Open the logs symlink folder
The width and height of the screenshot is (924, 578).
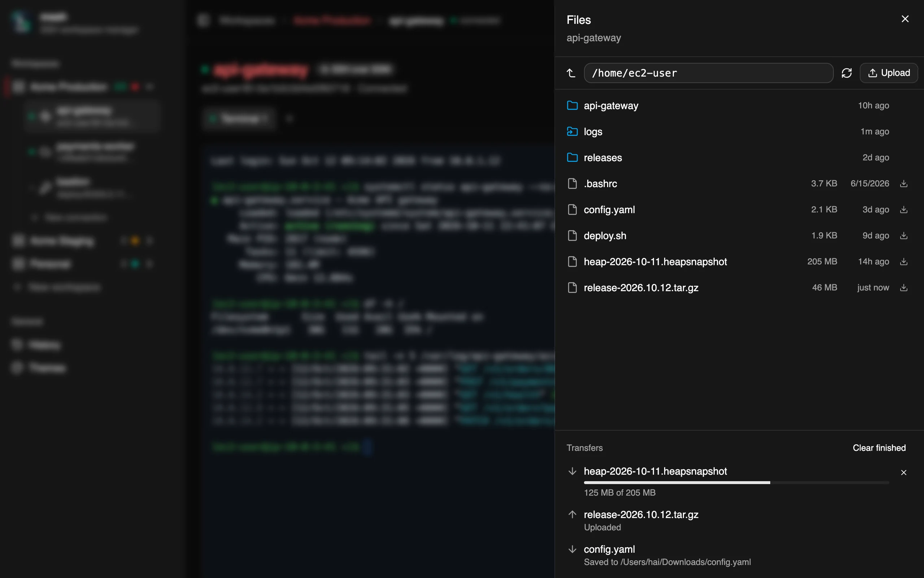pyautogui.click(x=739, y=131)
